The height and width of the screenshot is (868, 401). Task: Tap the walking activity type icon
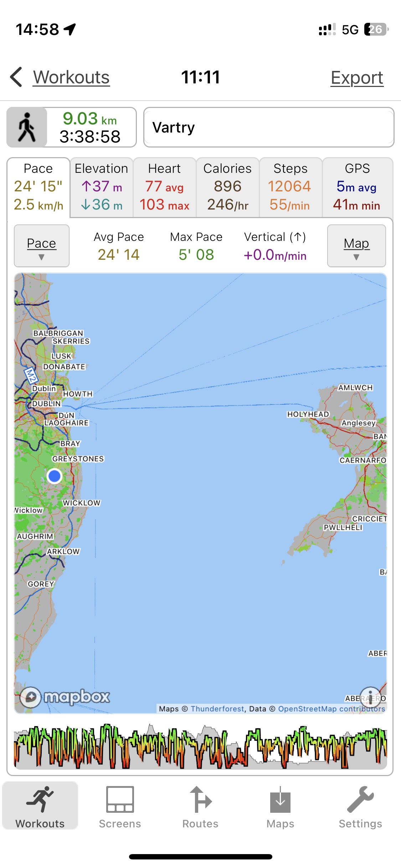27,127
